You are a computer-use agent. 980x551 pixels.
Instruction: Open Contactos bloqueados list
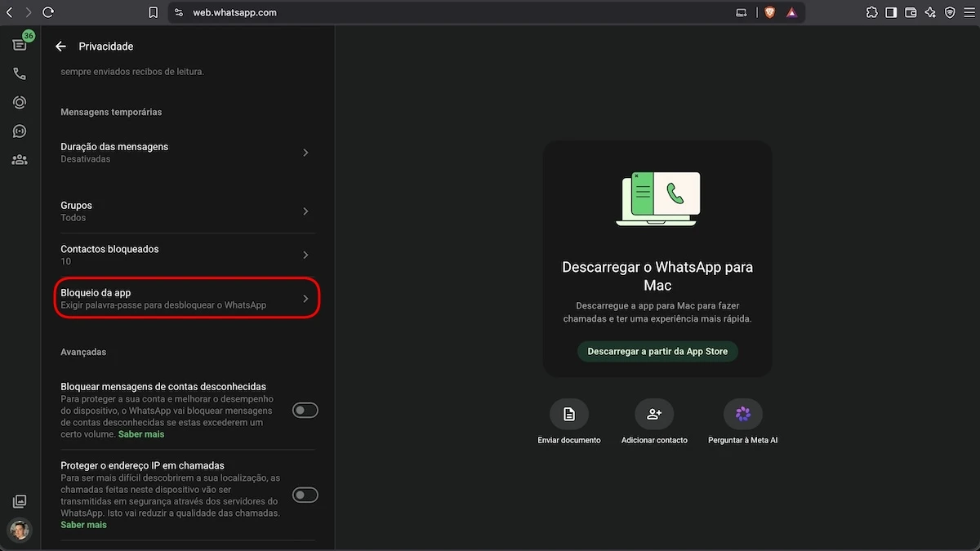[x=187, y=255]
